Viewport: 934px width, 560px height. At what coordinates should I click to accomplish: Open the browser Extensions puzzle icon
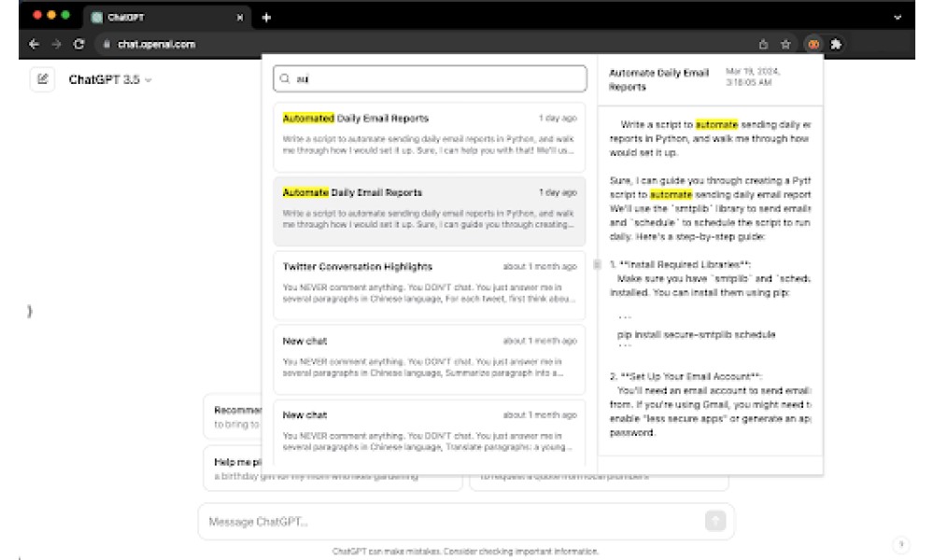pyautogui.click(x=836, y=44)
